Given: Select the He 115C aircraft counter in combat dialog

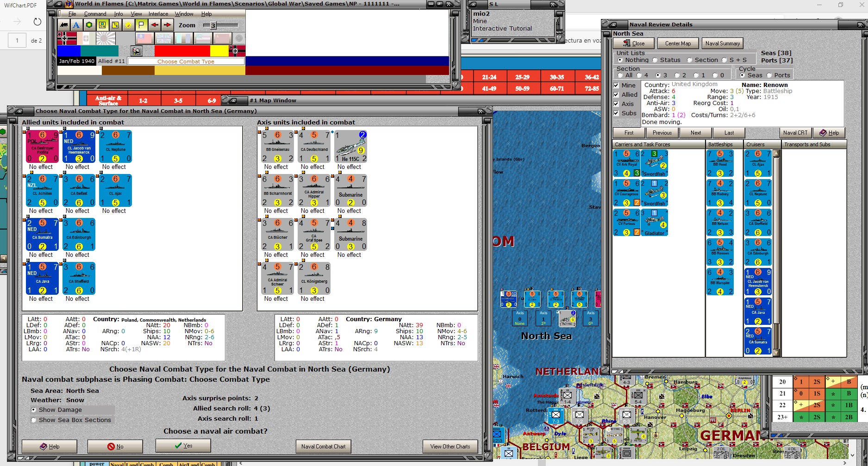Looking at the screenshot, I should pyautogui.click(x=351, y=147).
